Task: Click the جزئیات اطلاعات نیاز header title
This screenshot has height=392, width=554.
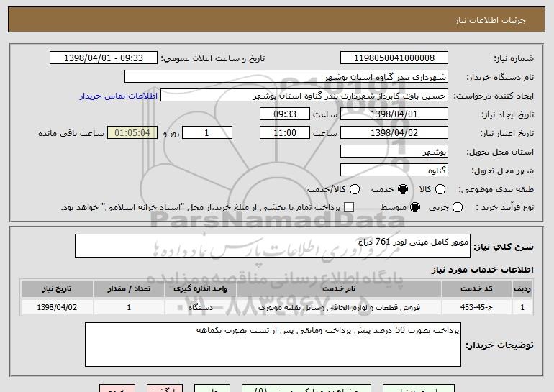Action: [490, 20]
